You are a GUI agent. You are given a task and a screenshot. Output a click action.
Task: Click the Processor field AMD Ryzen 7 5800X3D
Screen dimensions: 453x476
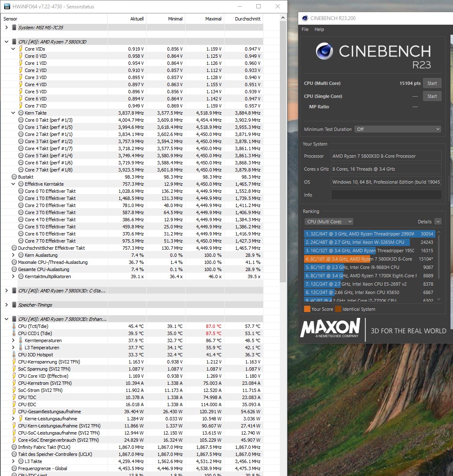[x=386, y=156]
